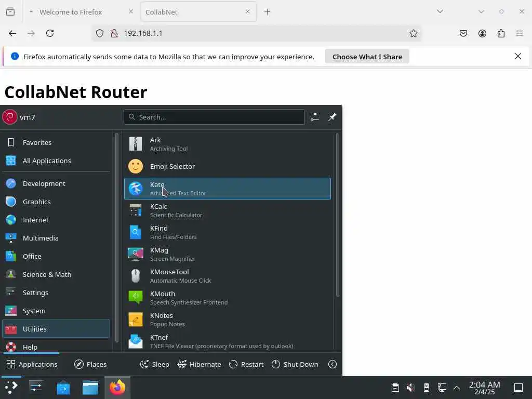This screenshot has width=532, height=399.
Task: Open Settings category
Action: (56, 292)
